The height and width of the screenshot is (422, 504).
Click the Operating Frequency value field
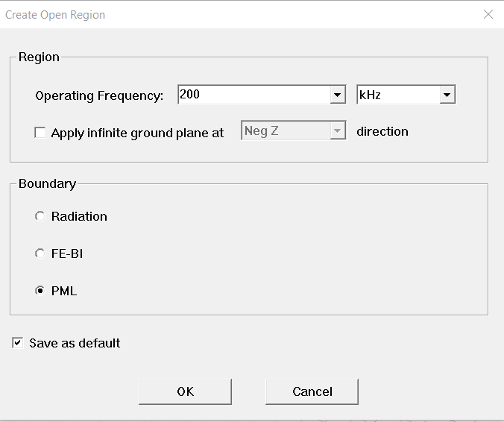pos(254,95)
